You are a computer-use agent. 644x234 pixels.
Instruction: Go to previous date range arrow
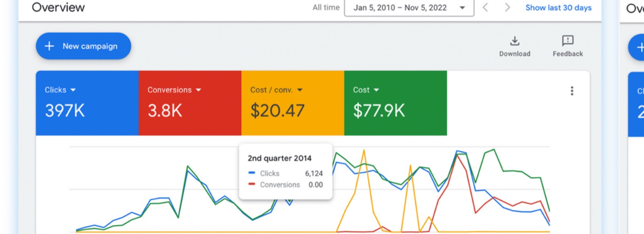click(485, 7)
